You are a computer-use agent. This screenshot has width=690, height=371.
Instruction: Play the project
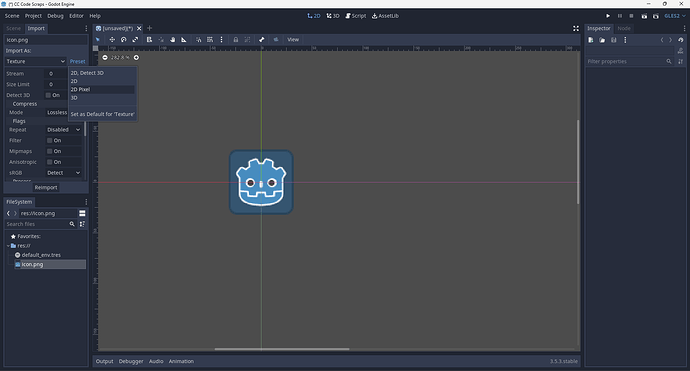pos(608,16)
